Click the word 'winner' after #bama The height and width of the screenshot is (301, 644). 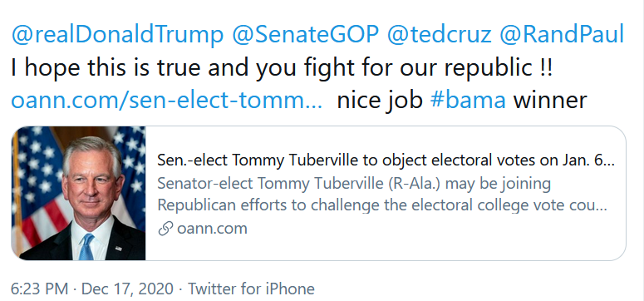click(550, 101)
